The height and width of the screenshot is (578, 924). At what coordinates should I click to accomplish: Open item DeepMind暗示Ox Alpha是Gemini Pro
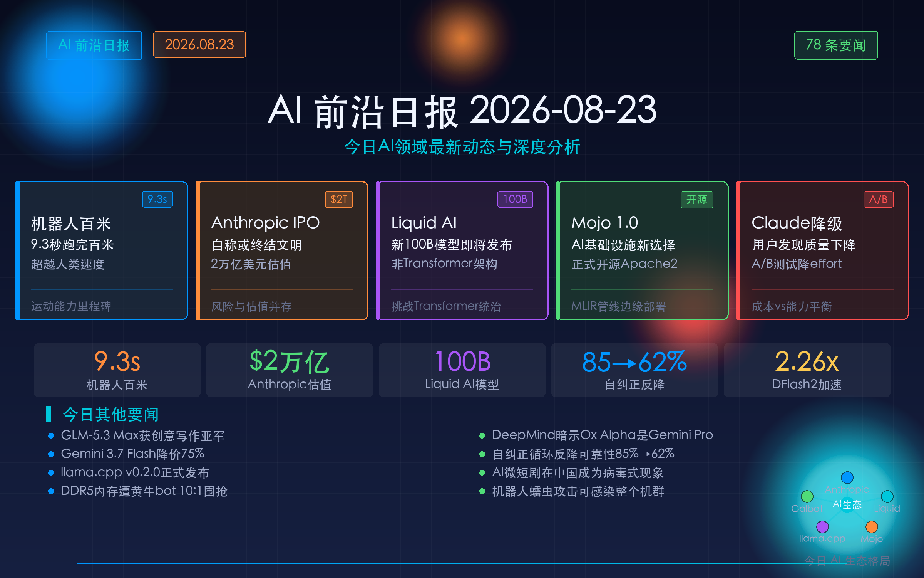coord(603,435)
